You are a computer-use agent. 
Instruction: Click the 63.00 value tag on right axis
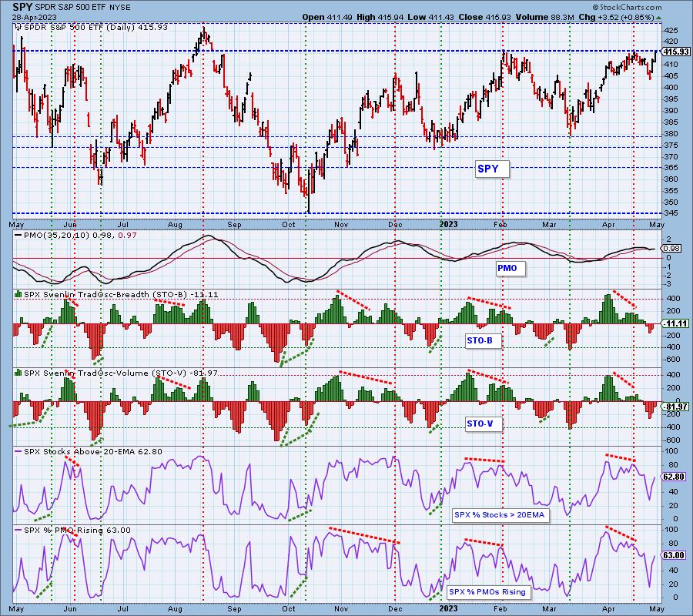(x=674, y=555)
